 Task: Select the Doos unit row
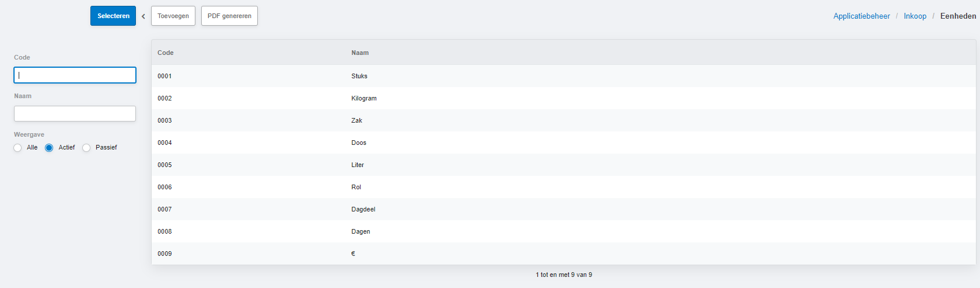[x=563, y=143]
